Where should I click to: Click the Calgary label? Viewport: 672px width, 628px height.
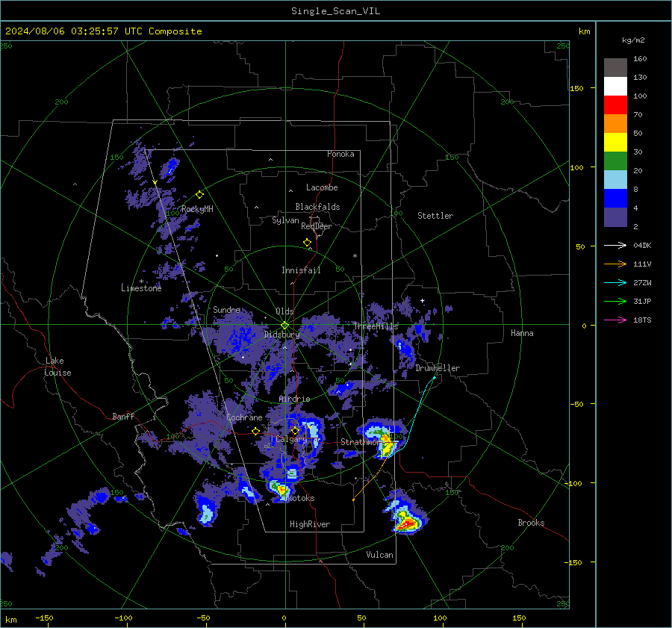click(x=291, y=439)
